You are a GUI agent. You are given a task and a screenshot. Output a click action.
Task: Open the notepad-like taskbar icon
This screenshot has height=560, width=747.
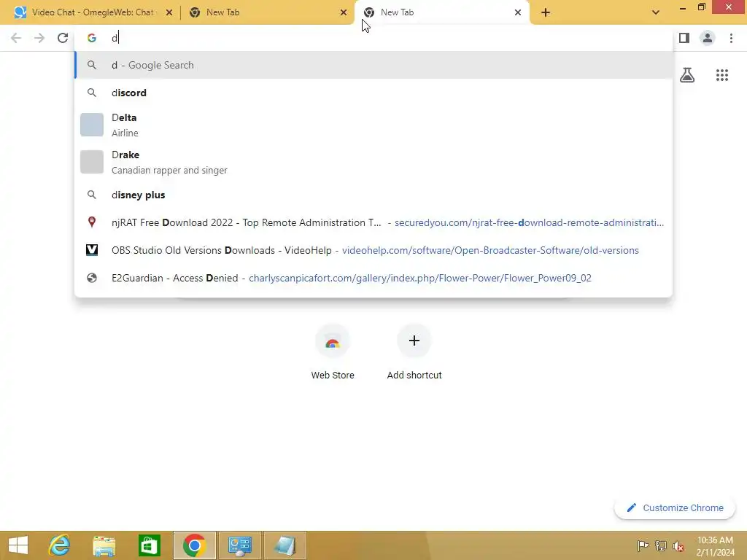(x=285, y=545)
